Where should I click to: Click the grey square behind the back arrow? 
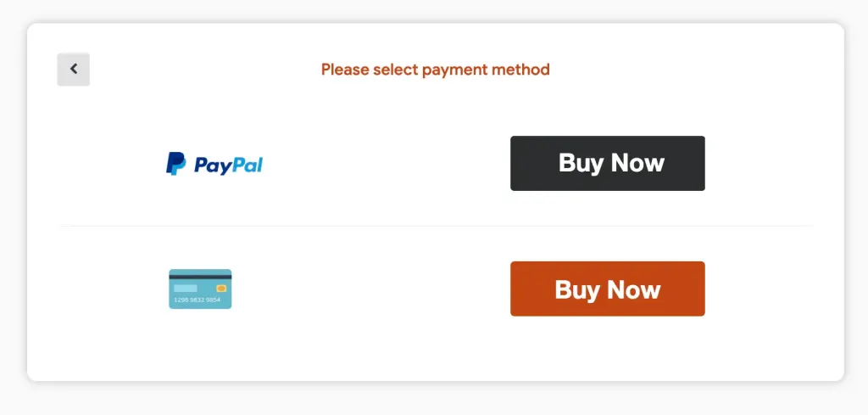point(73,70)
